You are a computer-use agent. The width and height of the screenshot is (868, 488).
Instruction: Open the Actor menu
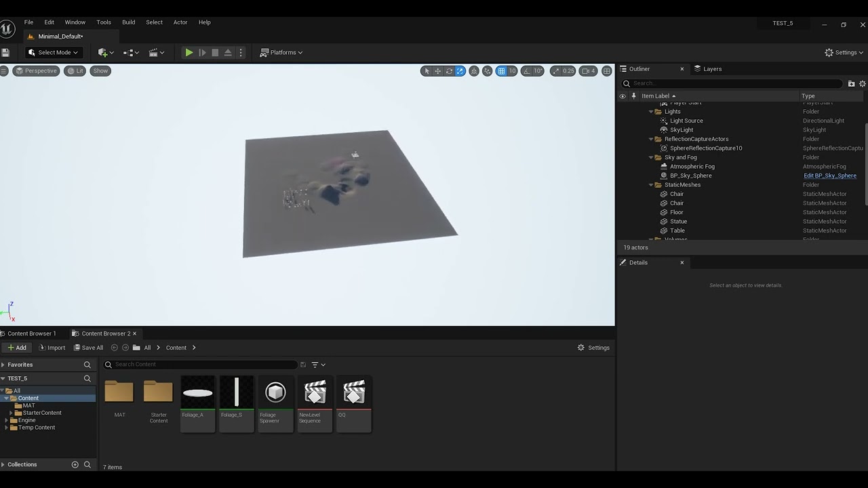[180, 22]
